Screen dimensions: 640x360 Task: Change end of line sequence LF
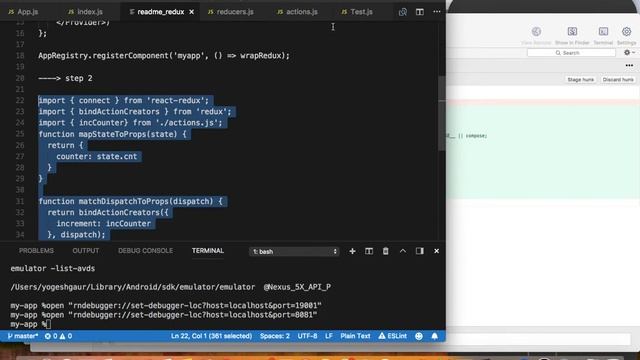click(x=329, y=336)
